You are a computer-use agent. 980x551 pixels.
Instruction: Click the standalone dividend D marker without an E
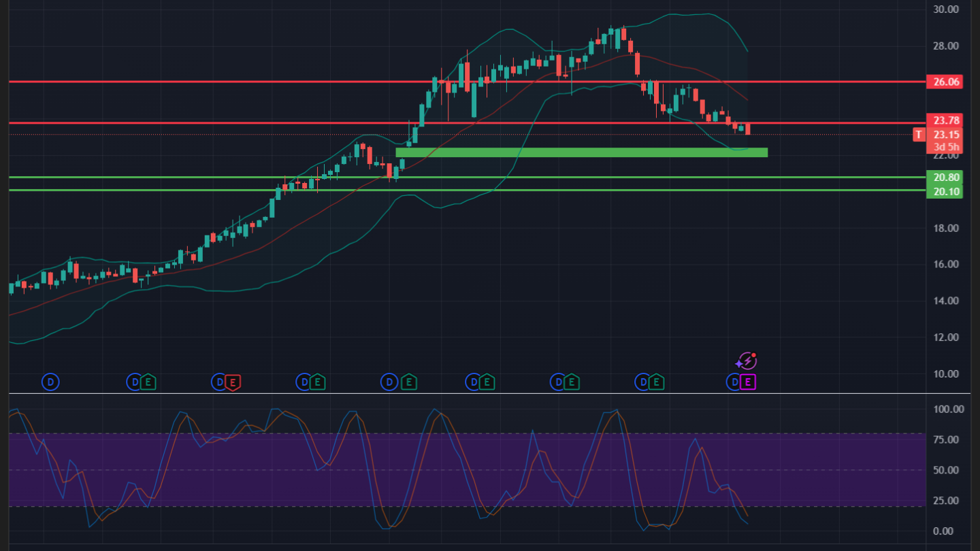pos(50,382)
